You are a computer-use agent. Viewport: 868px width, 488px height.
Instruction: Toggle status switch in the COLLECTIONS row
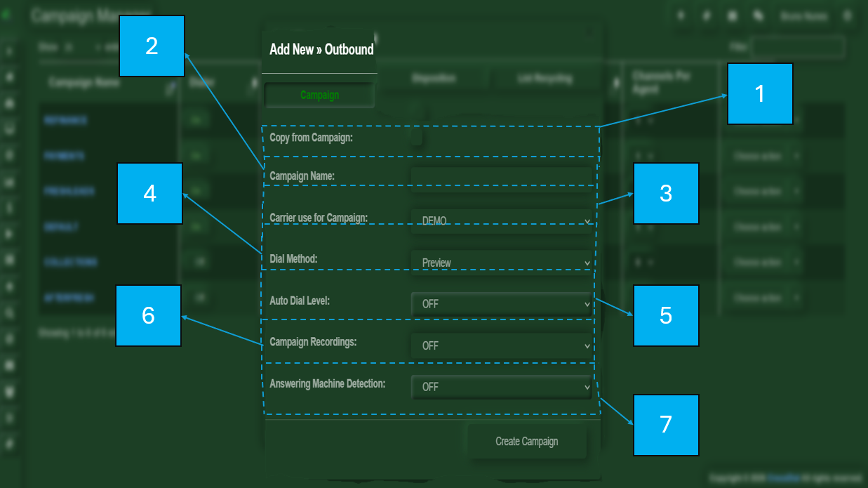(199, 262)
